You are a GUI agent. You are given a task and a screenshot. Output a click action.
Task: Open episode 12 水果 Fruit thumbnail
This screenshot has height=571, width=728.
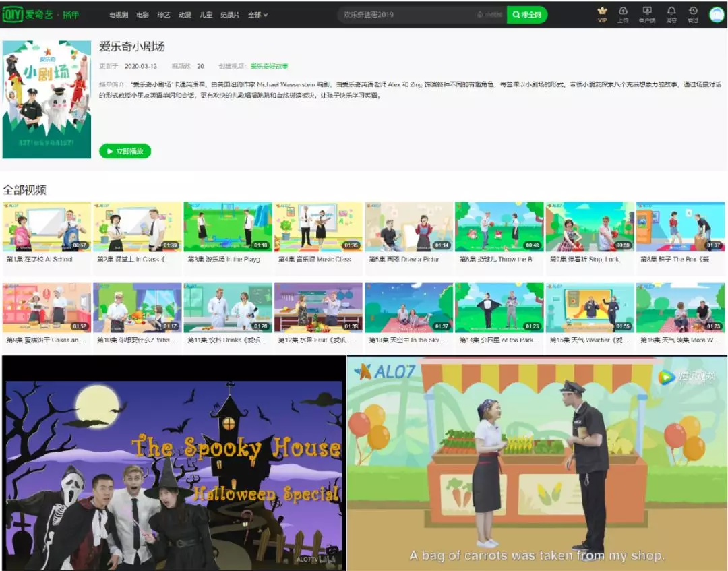coord(318,308)
